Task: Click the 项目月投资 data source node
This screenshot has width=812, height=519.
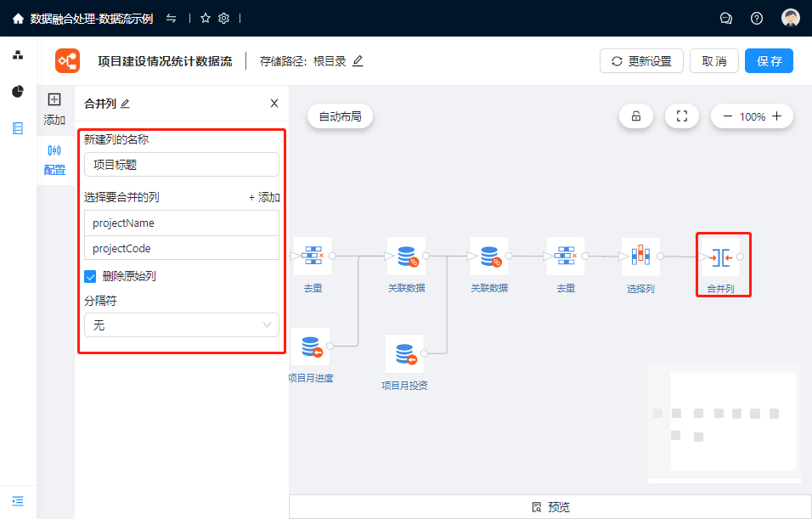Action: (404, 353)
